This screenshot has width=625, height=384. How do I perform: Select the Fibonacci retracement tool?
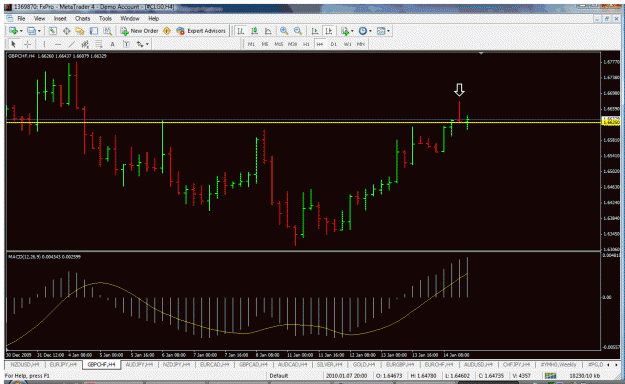[98, 44]
